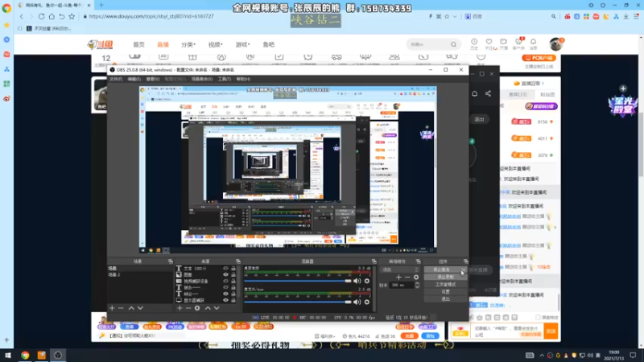The image size is (644, 362).
Task: Move scene down in Scenes panel
Action: 140,308
